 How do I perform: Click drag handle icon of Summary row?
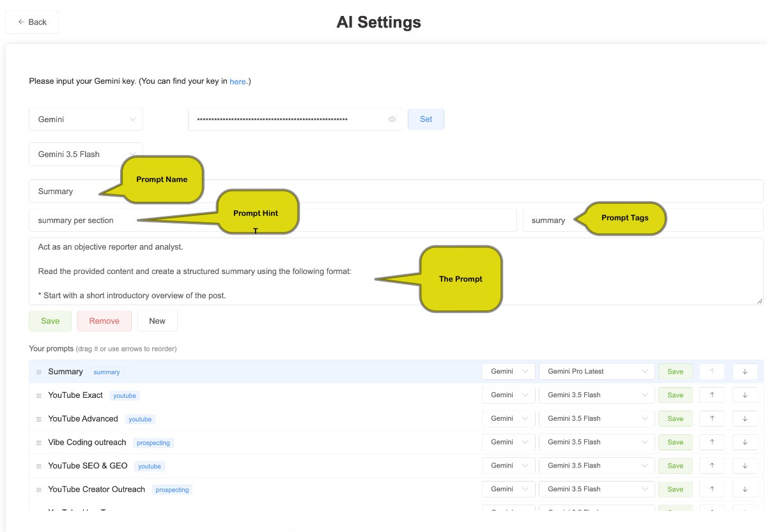pyautogui.click(x=39, y=372)
